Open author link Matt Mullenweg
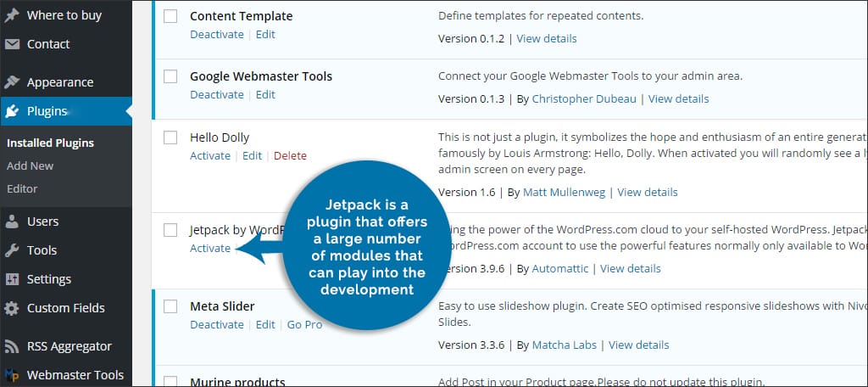Viewport: 868px width, 387px height. (564, 192)
